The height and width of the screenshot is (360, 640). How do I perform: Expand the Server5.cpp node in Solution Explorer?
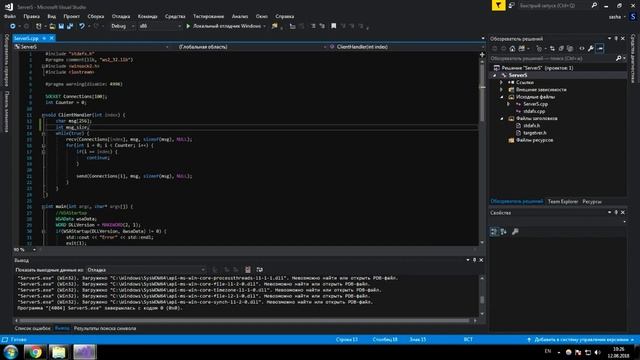coord(509,104)
